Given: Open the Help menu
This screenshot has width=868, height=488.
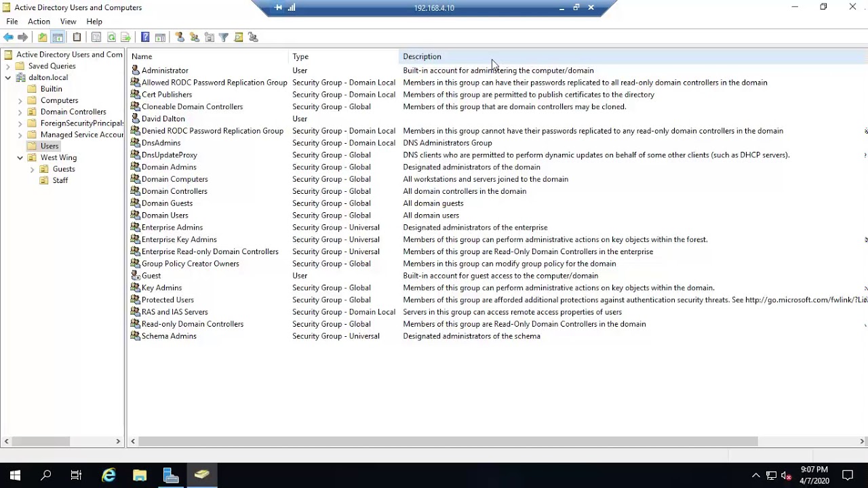Looking at the screenshot, I should pos(94,22).
